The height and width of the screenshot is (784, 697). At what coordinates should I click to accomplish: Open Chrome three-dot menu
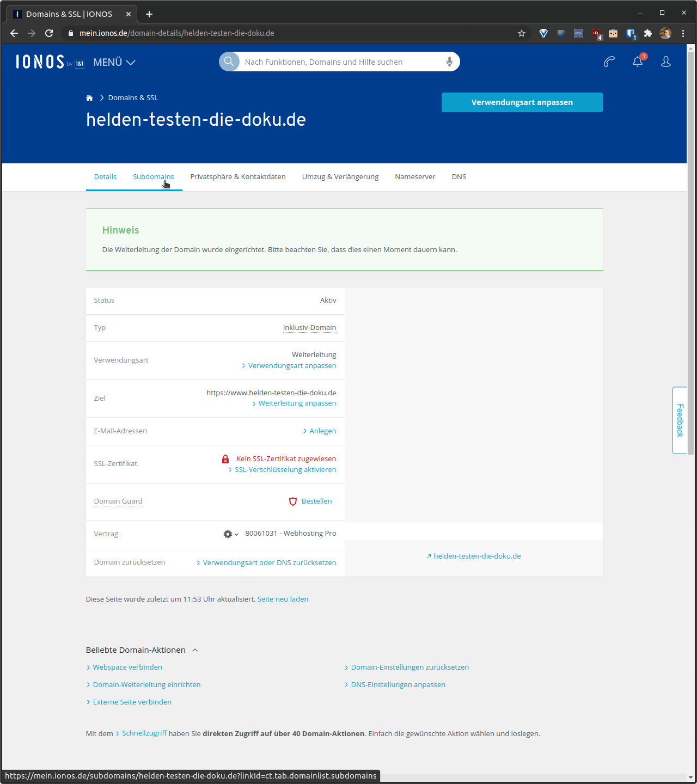click(x=683, y=33)
